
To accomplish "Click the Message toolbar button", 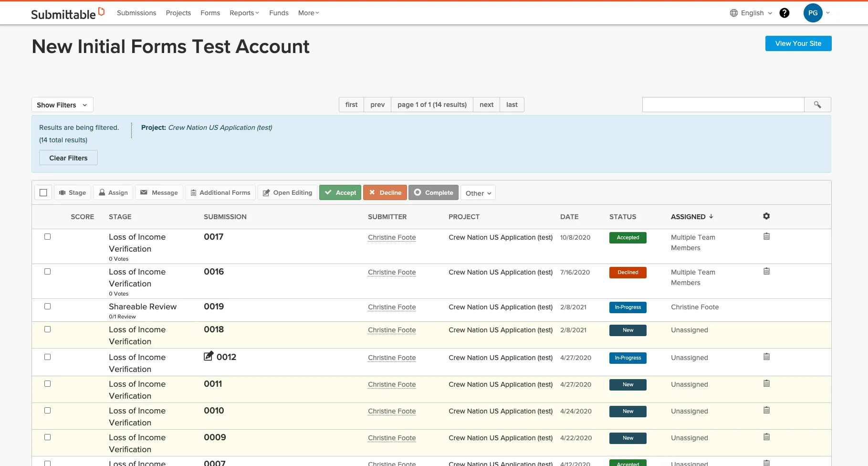I will 159,192.
